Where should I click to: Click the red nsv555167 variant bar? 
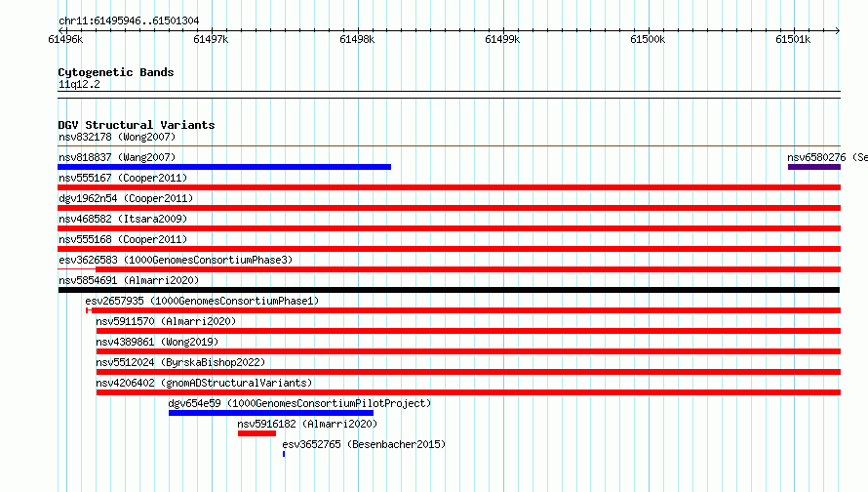[449, 187]
